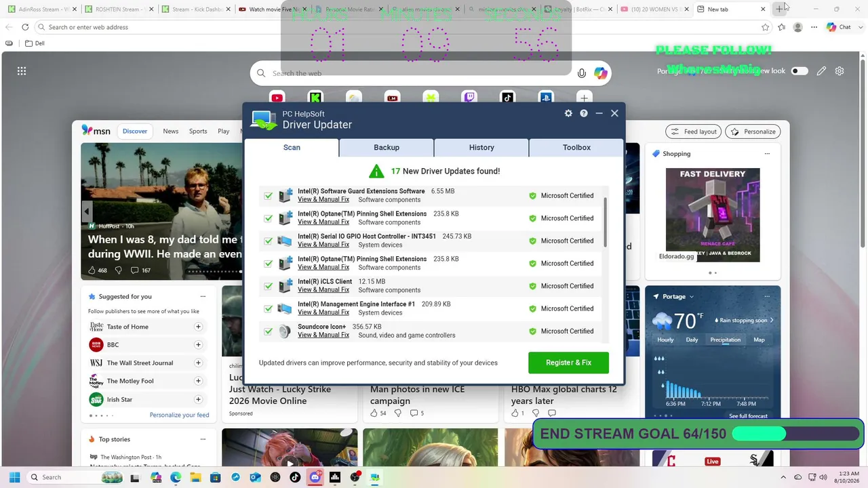Expand the Portage weather location dropdown
Image resolution: width=868 pixels, height=488 pixels.
coord(692,297)
